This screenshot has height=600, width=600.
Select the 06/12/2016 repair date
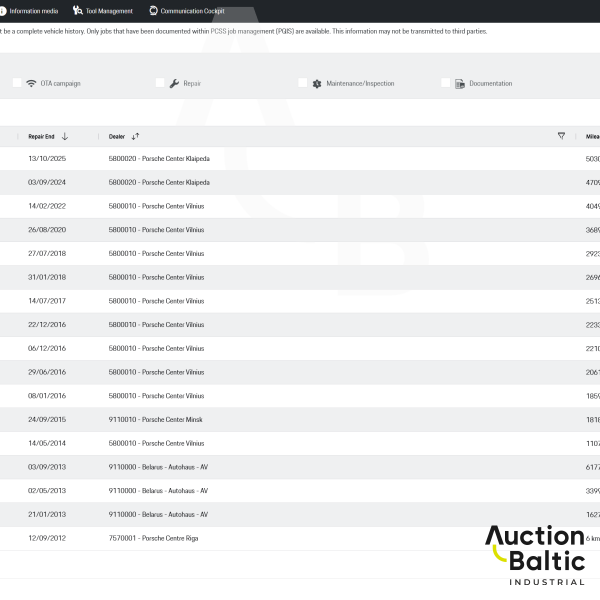pos(47,348)
